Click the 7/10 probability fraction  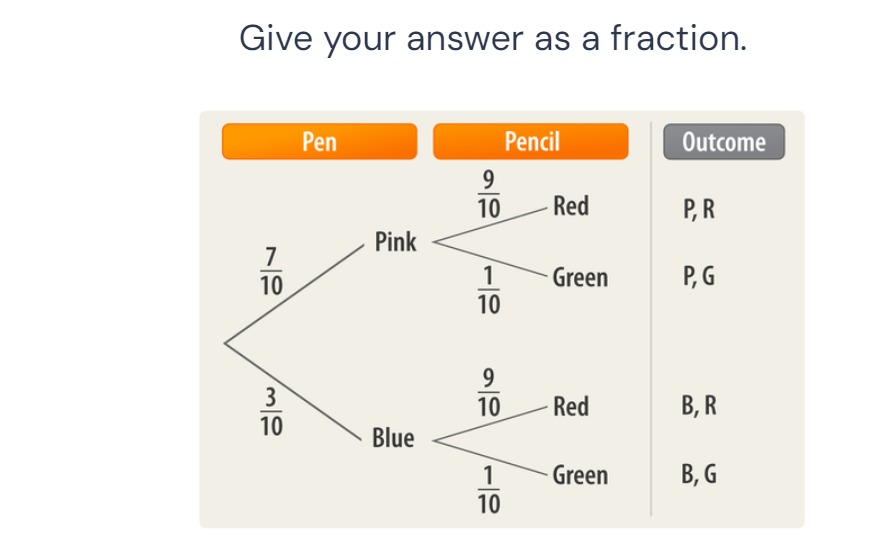point(271,272)
